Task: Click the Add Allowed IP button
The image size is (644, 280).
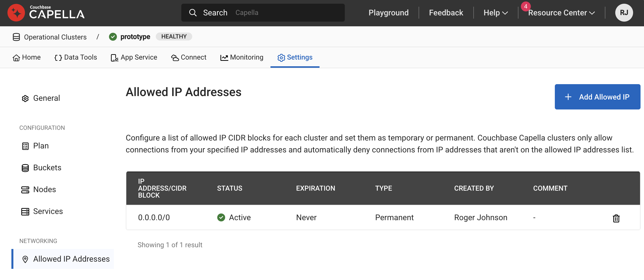Action: click(597, 97)
